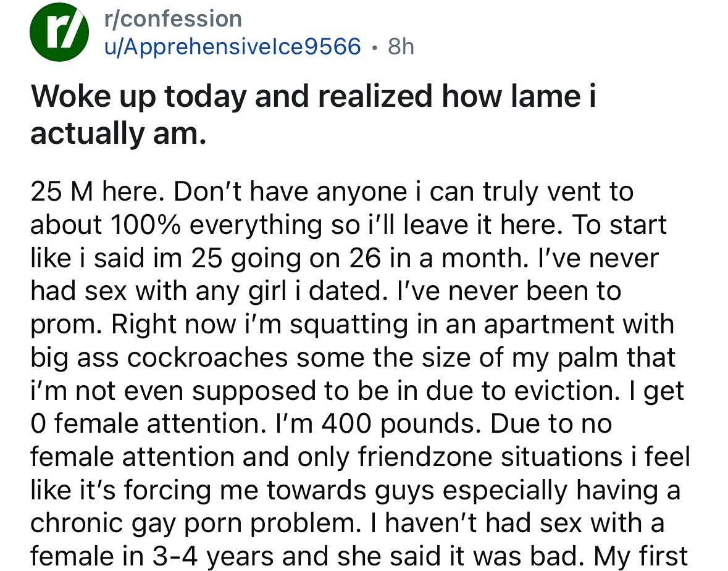Click the words 'big ass cockroaches'
This screenshot has height=571, width=728.
pos(159,357)
